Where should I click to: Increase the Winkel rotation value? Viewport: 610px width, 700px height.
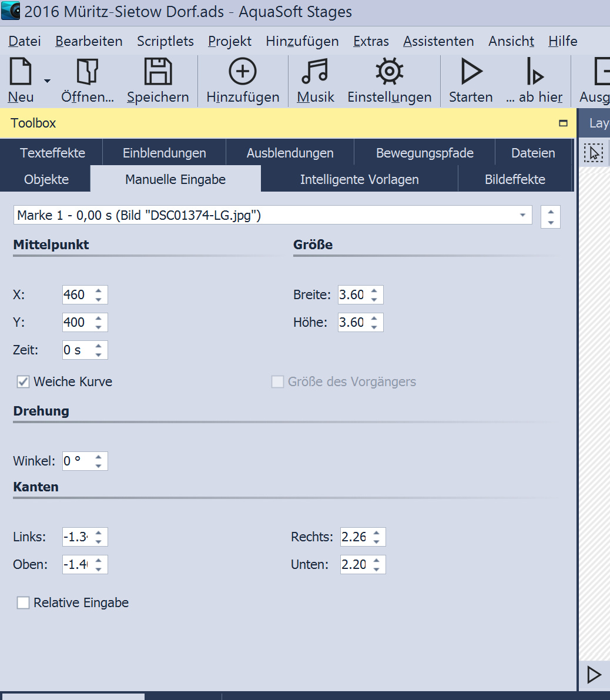click(x=99, y=457)
